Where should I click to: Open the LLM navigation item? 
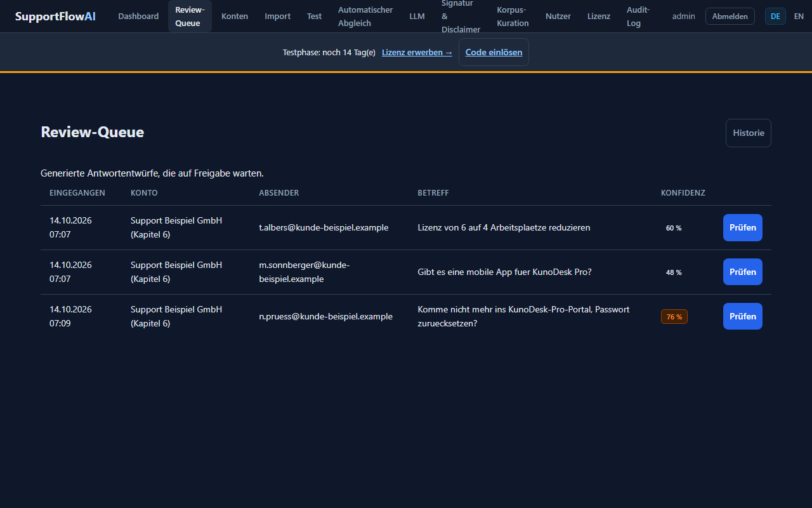417,17
